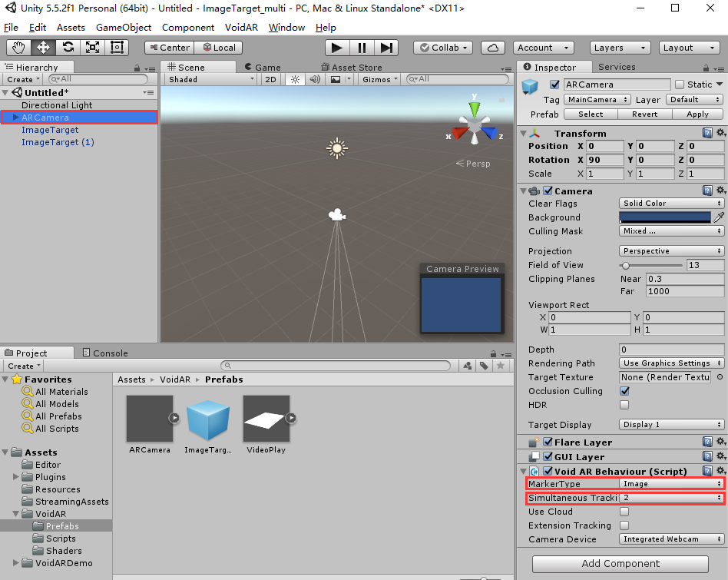Image resolution: width=728 pixels, height=580 pixels.
Task: Search project by label icon
Action: click(484, 366)
